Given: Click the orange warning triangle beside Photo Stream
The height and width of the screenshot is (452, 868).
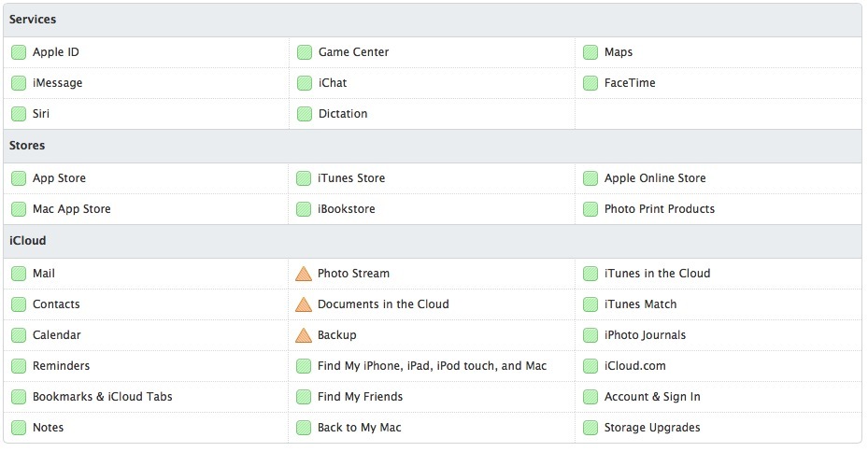Looking at the screenshot, I should (304, 274).
